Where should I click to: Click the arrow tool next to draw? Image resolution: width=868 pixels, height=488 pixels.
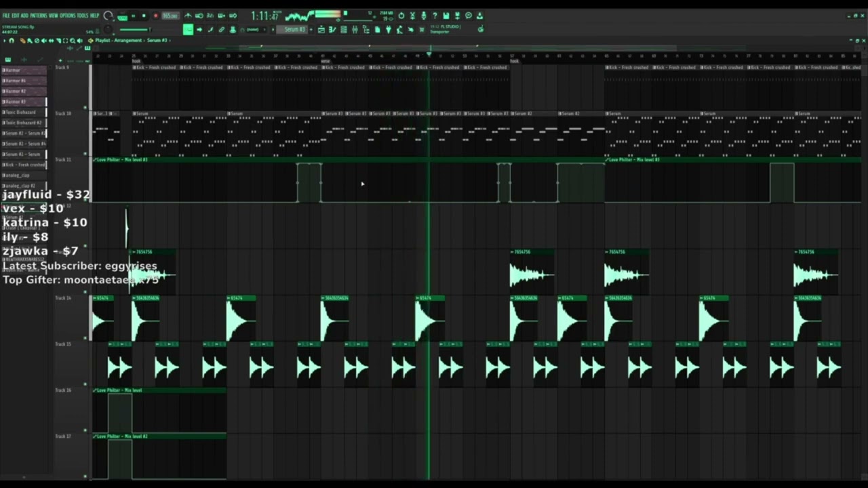coord(199,30)
